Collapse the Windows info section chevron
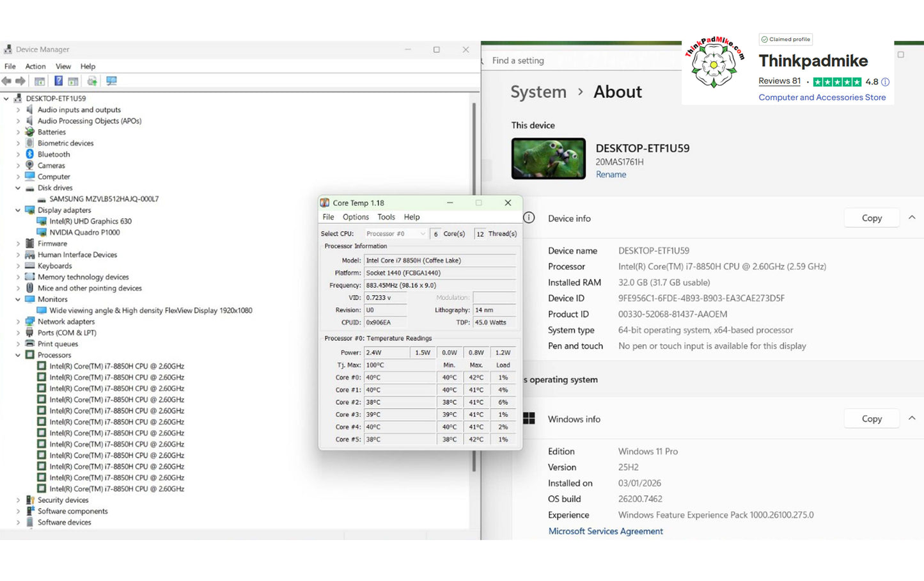This screenshot has height=581, width=924. (x=912, y=418)
